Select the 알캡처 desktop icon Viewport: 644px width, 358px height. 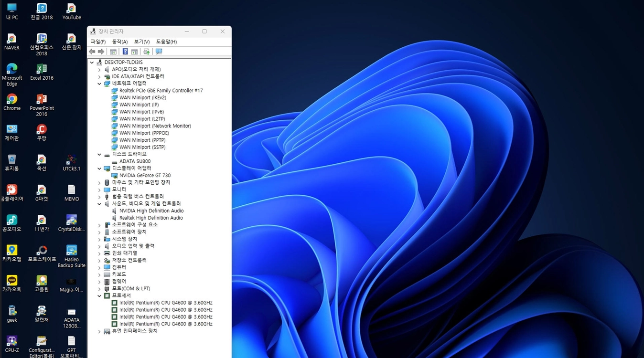(42, 314)
